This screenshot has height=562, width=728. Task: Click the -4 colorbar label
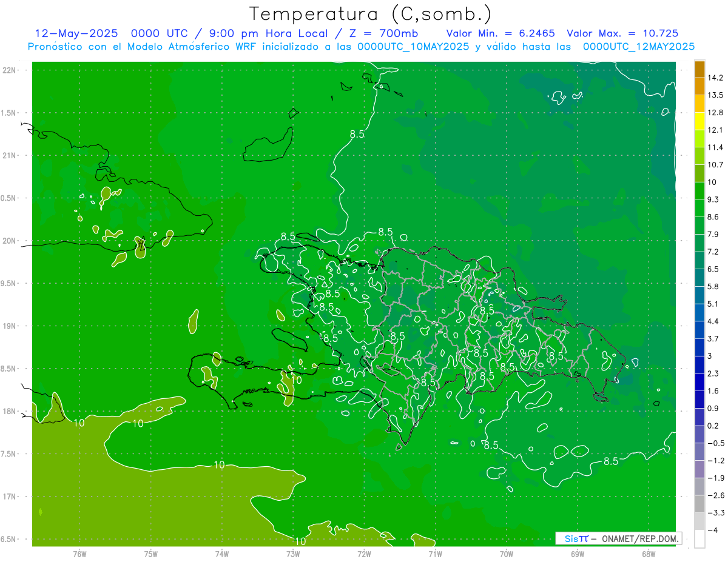tap(712, 530)
